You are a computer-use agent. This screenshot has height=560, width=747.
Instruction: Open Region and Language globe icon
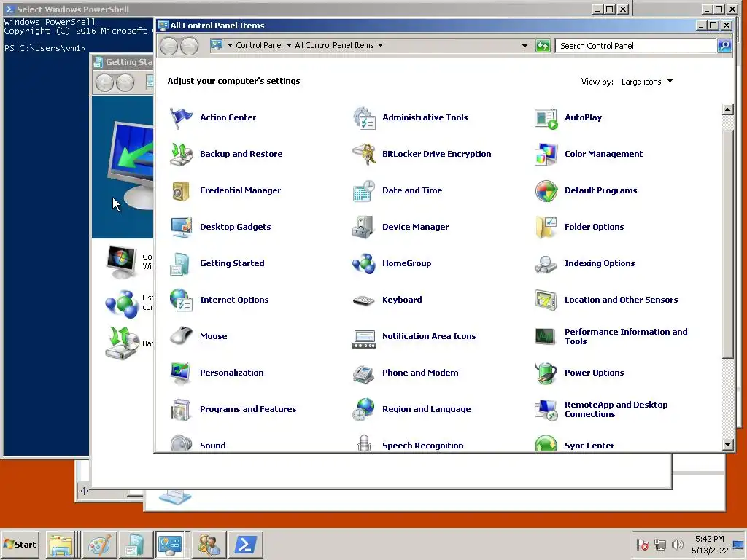tap(364, 410)
